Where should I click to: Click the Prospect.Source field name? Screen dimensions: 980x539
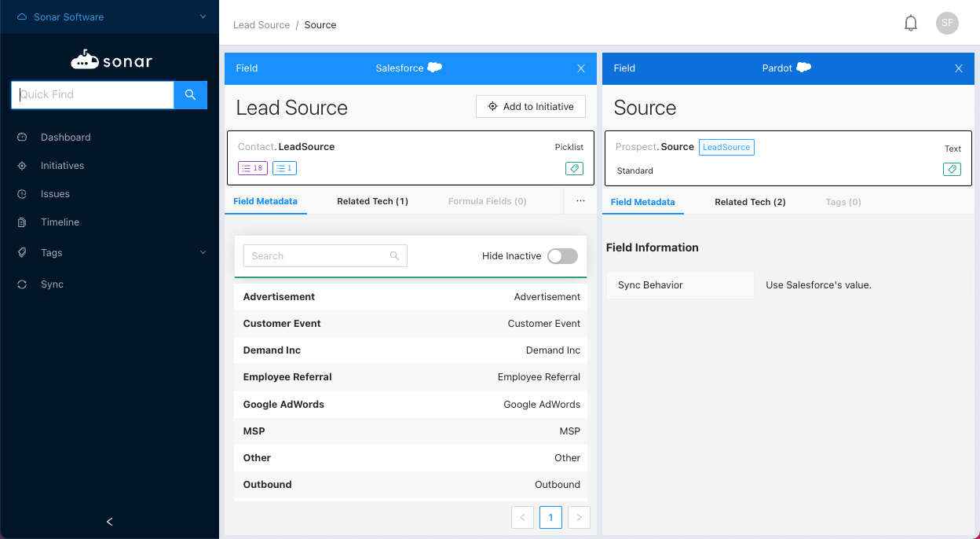[x=655, y=147]
